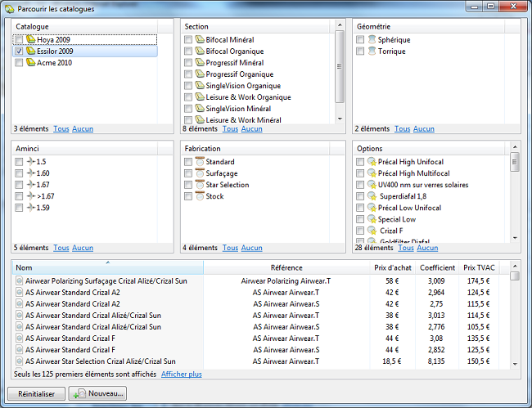
Task: Click the document icon of Airwear Polarizing Surfaçage row
Action: 20,281
